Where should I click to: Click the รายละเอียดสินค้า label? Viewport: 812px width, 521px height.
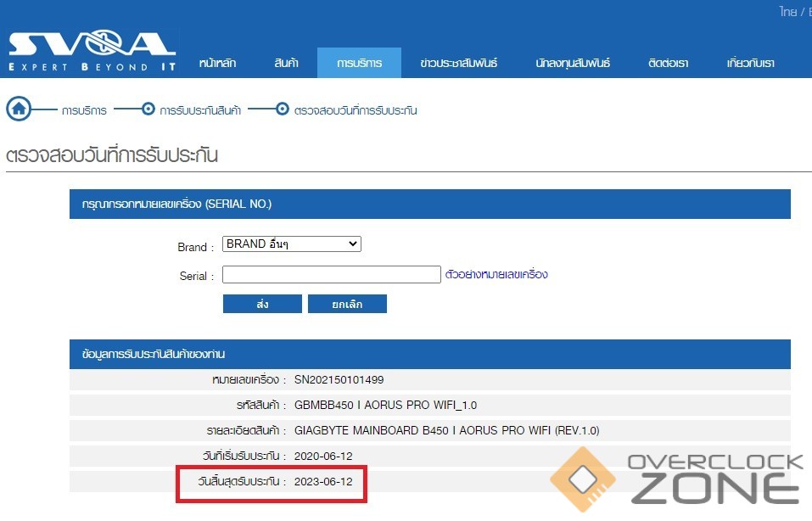[243, 430]
